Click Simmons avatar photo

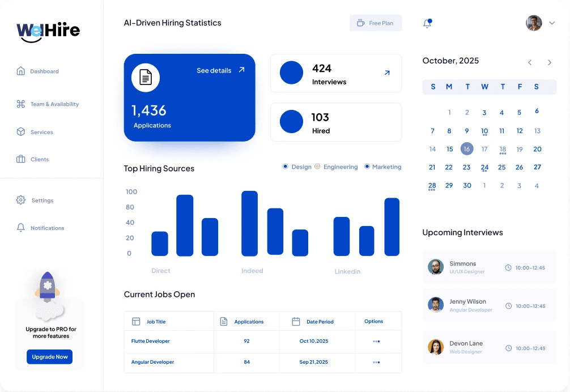coord(436,267)
